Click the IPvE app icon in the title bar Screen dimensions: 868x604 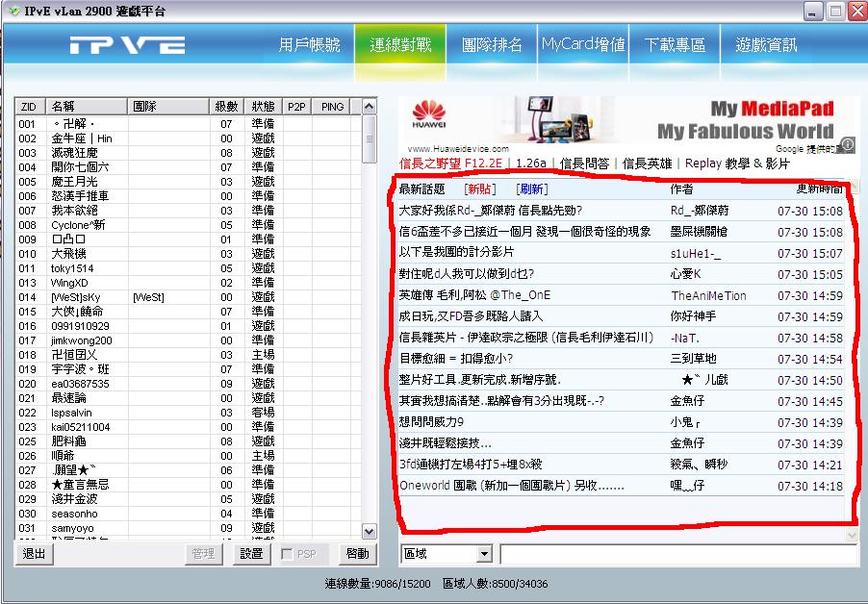tap(13, 12)
